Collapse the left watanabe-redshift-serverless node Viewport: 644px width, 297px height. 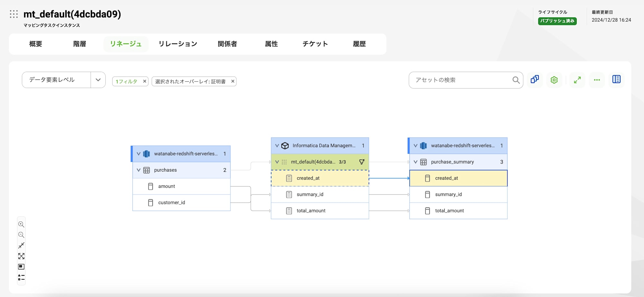(138, 154)
